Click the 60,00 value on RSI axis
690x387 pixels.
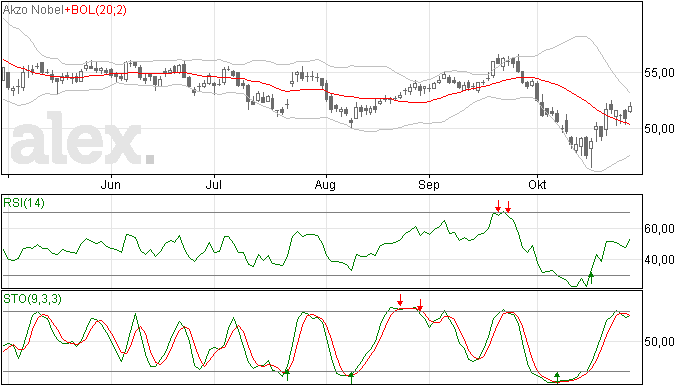point(659,229)
